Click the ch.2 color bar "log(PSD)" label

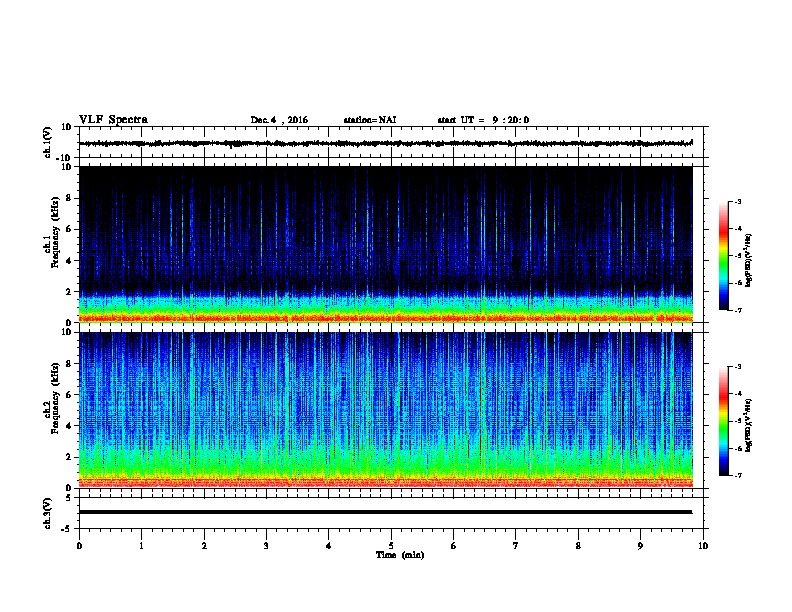[749, 425]
